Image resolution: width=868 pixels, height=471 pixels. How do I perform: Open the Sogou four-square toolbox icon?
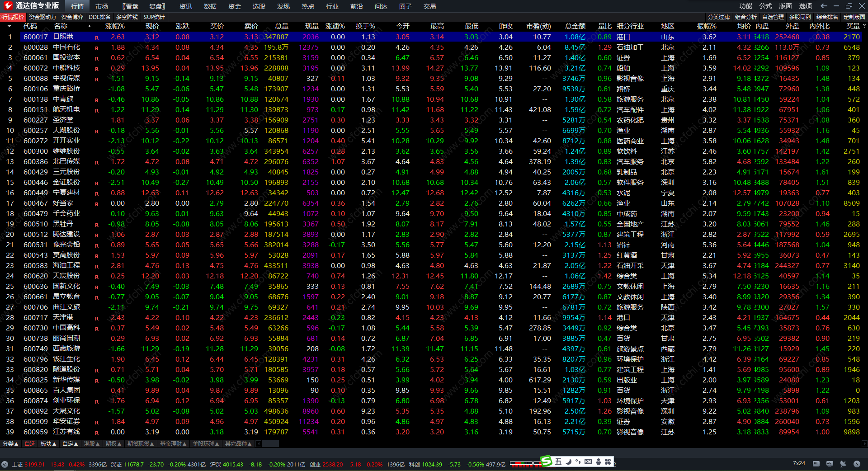coord(608,462)
